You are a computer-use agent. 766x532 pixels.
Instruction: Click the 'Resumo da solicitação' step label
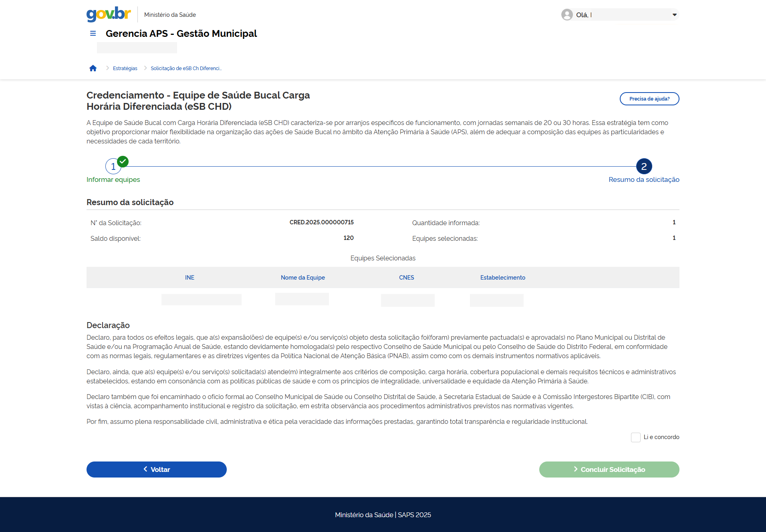pyautogui.click(x=644, y=180)
